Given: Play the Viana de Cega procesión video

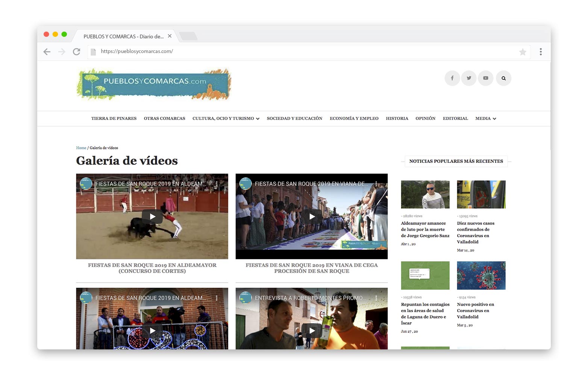Looking at the screenshot, I should (312, 216).
